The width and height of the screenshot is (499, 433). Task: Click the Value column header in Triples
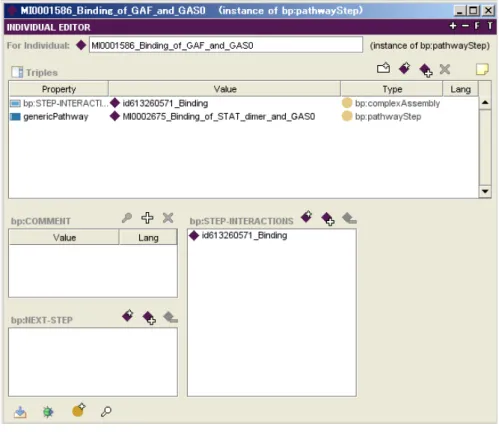point(225,89)
